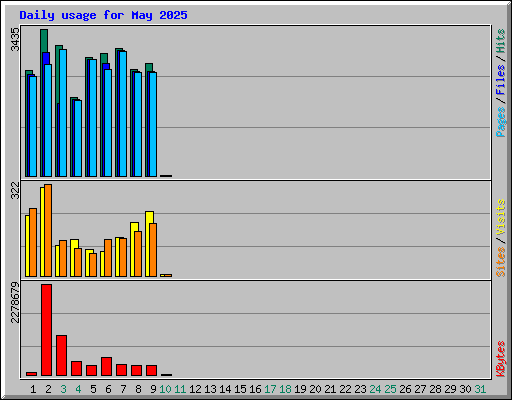Click the 2278679 axis value label
This screenshot has height=400, width=512.
(x=15, y=303)
